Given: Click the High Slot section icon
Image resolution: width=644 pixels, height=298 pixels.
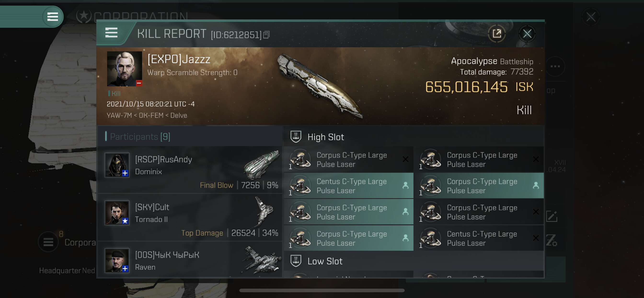Looking at the screenshot, I should click(x=296, y=137).
